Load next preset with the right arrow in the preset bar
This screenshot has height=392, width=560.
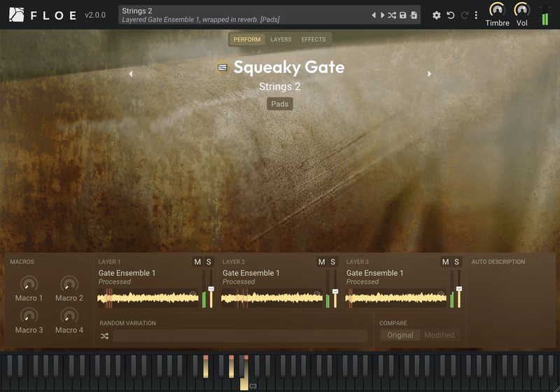[382, 15]
